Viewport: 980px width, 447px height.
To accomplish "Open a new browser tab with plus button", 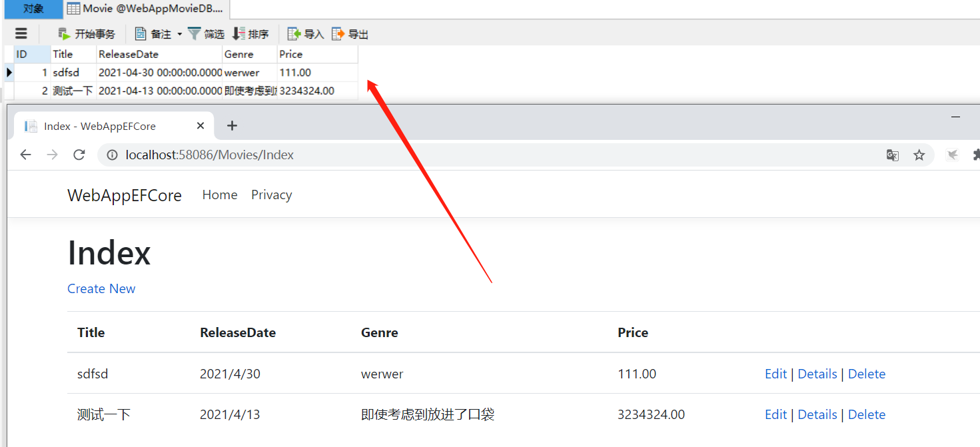I will 232,126.
